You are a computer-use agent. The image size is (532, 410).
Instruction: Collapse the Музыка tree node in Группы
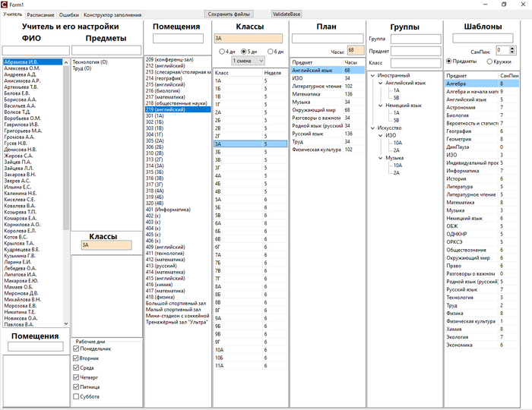(x=380, y=158)
